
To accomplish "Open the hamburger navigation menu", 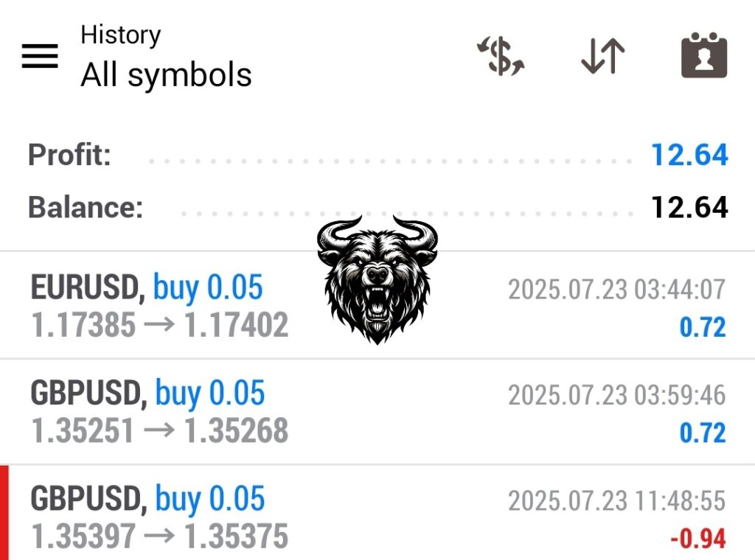I will tap(40, 56).
